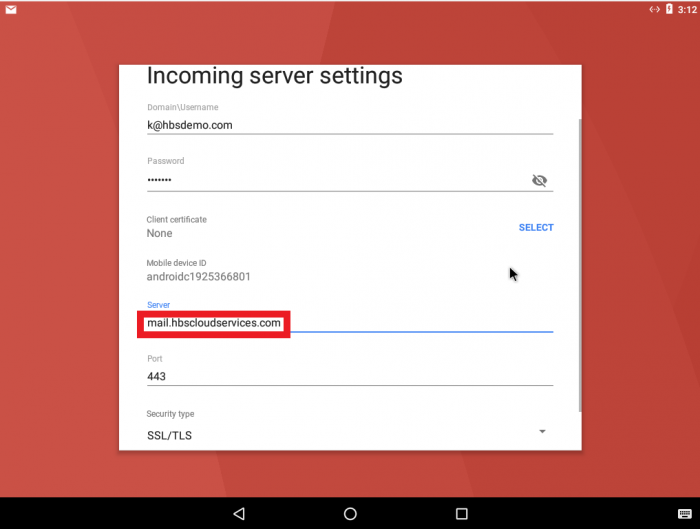Click the Incoming server settings heading
The image size is (700, 529).
click(x=275, y=75)
